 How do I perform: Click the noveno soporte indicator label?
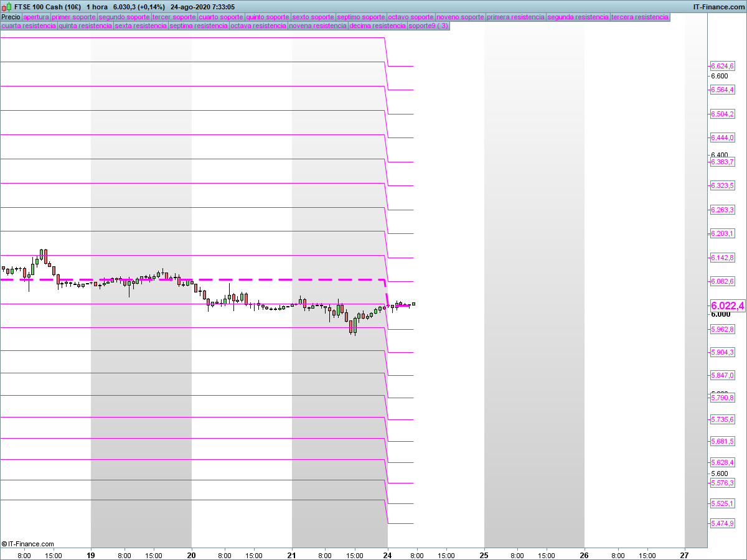pos(460,17)
